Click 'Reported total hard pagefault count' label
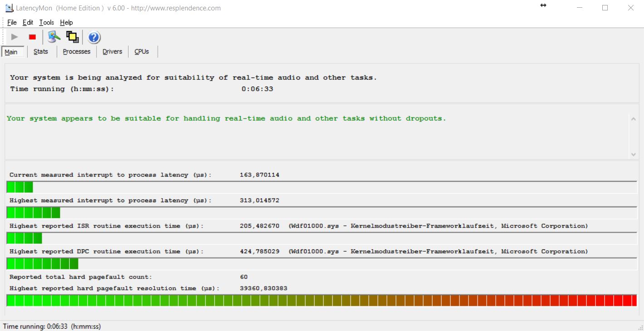This screenshot has width=644, height=331. point(81,277)
